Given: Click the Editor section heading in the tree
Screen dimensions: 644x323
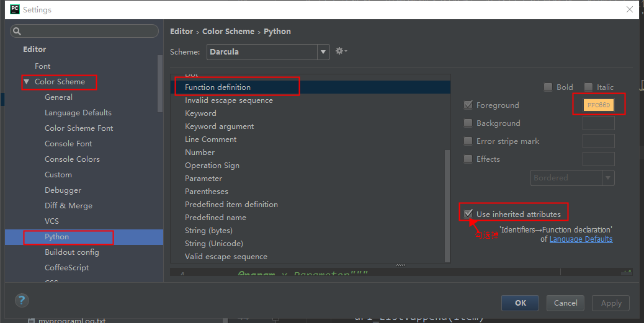Looking at the screenshot, I should click(x=35, y=49).
